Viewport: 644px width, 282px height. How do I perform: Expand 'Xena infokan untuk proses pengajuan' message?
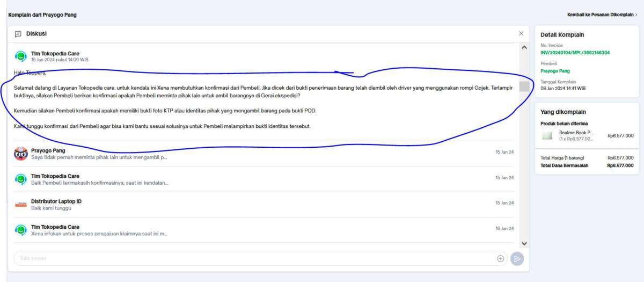[264, 230]
